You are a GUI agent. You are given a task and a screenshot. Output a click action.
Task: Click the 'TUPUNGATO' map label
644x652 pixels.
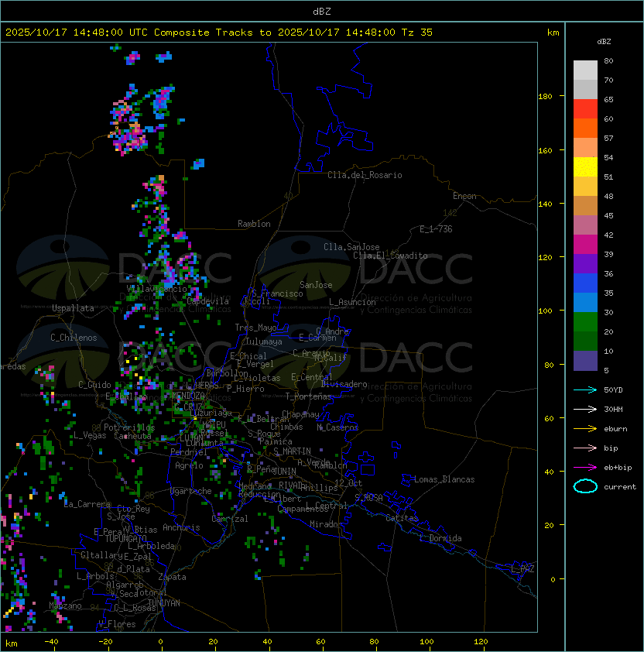point(125,538)
